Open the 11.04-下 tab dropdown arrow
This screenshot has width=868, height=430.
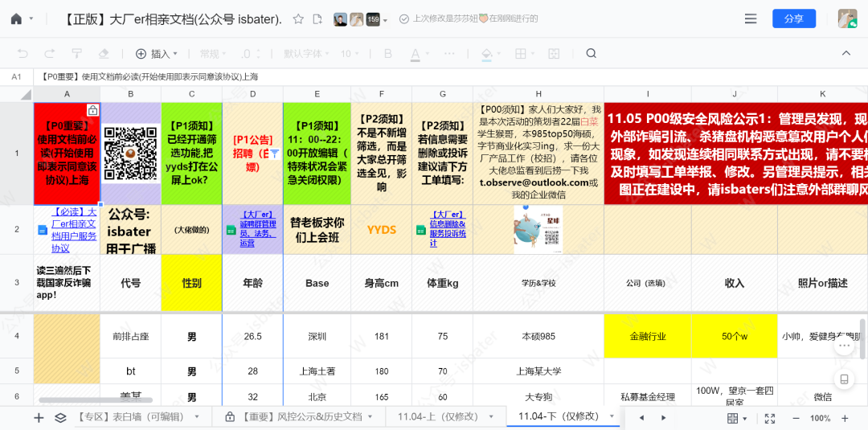pos(612,416)
